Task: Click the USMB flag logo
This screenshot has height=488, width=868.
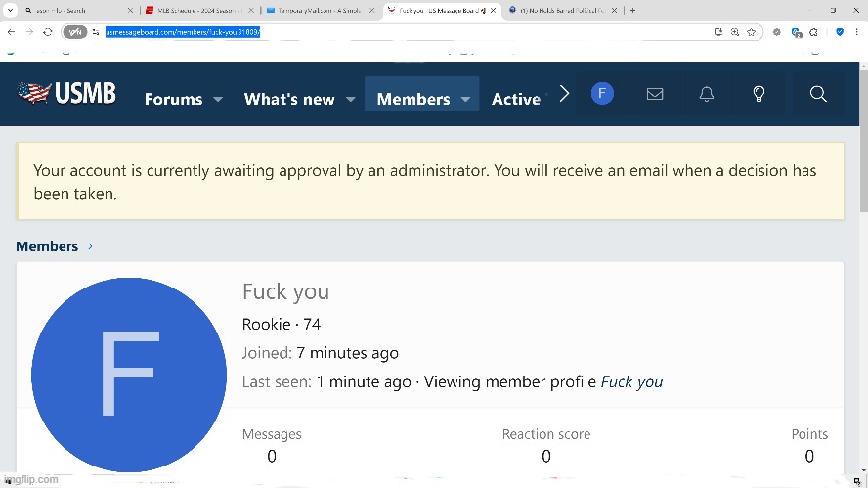Action: pyautogui.click(x=66, y=94)
